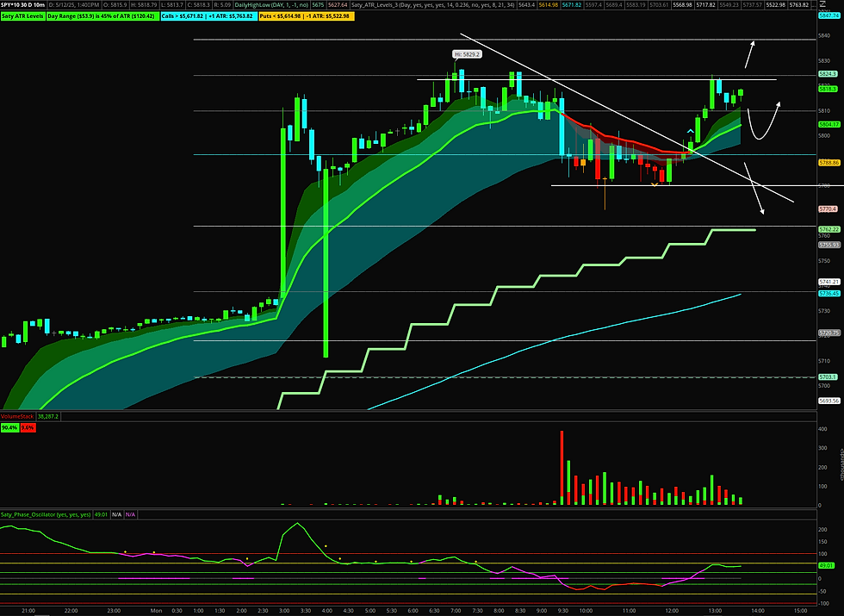Click the 5627.64 DailyHighLow value

tap(338, 5)
